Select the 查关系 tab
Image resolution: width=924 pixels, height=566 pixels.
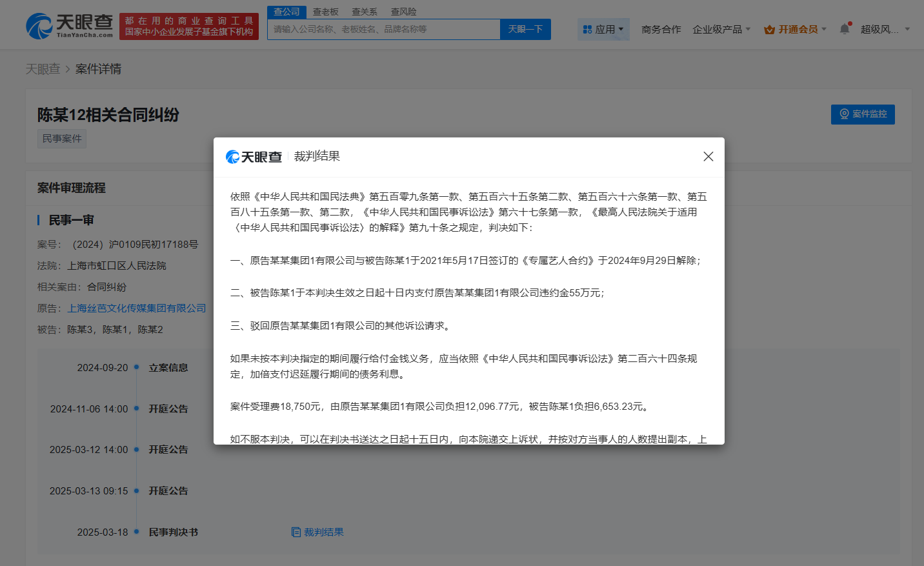tap(364, 11)
